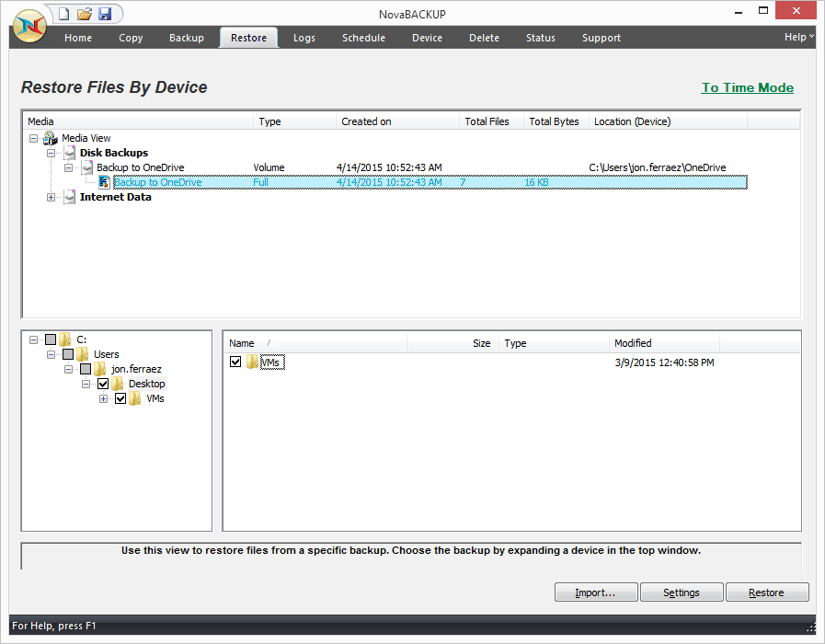Expand the VMs tree node
Viewport: 825px width, 644px height.
point(104,398)
